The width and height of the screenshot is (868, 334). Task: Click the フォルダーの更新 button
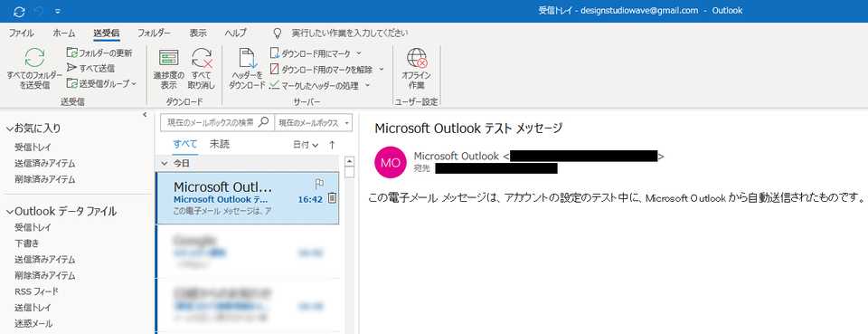point(99,53)
